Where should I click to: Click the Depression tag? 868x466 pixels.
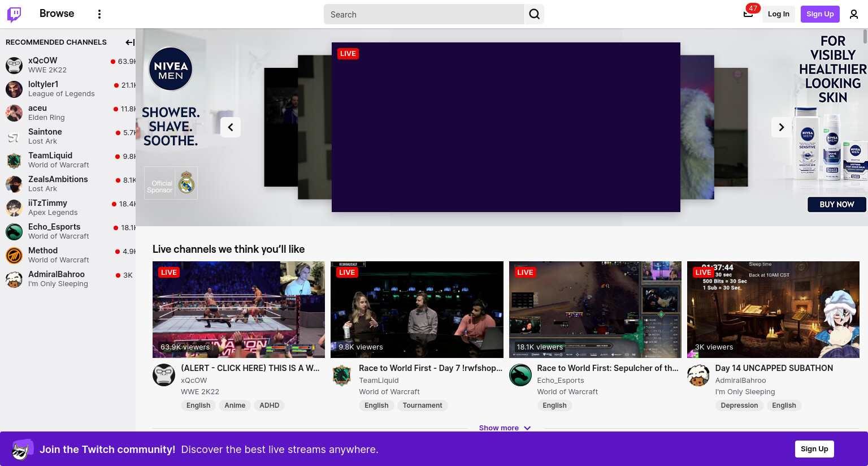(x=739, y=405)
